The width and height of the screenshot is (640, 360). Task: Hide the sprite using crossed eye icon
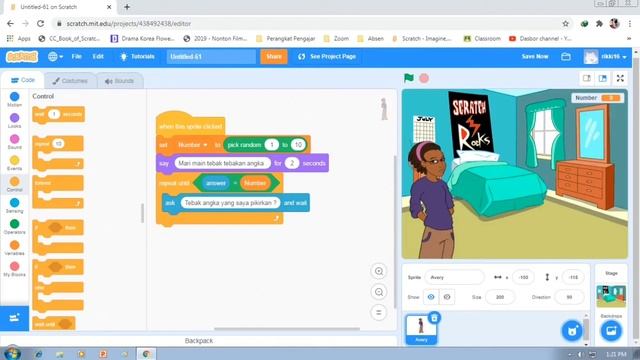click(x=447, y=297)
